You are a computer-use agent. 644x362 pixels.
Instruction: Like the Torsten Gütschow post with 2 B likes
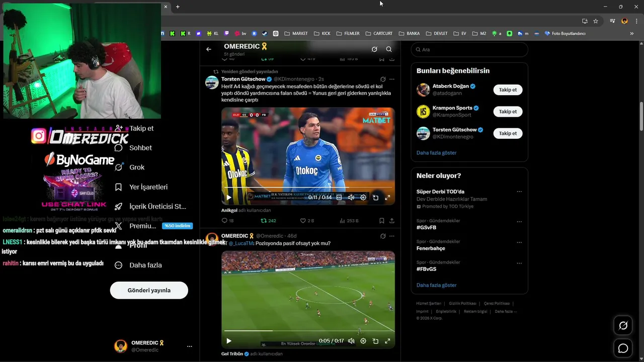307,221
